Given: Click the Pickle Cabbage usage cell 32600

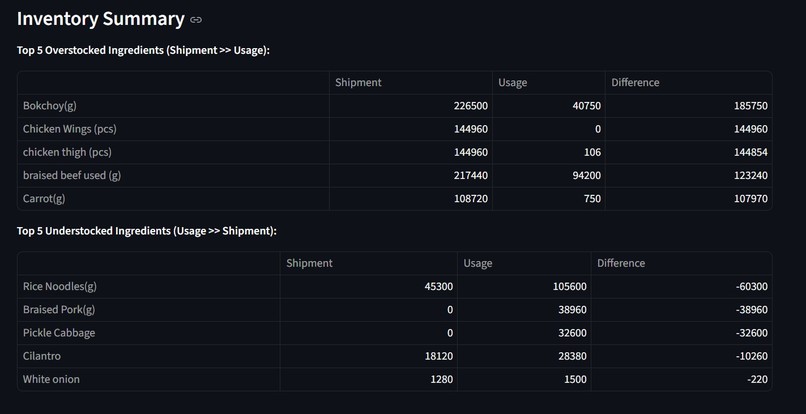Looking at the screenshot, I should (x=524, y=333).
